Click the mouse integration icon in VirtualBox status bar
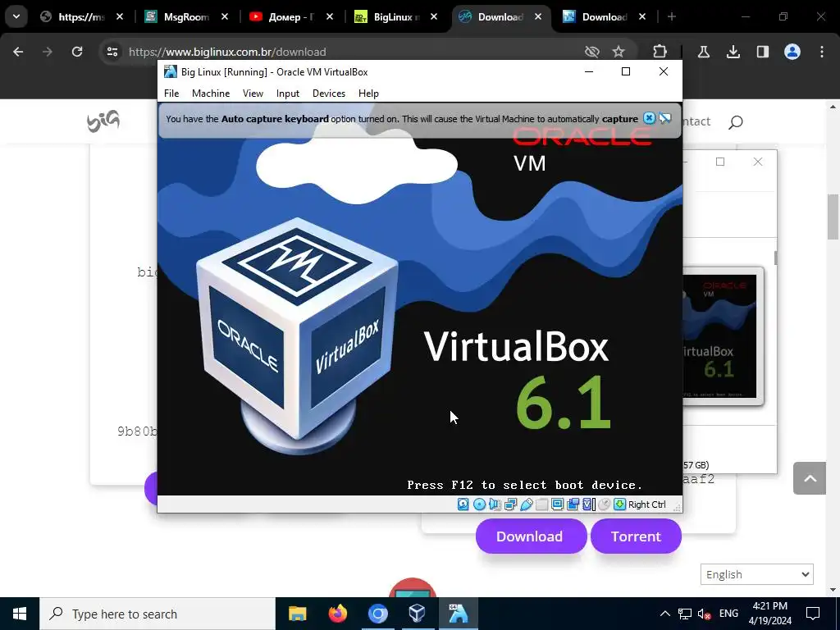The width and height of the screenshot is (840, 630). [x=605, y=504]
